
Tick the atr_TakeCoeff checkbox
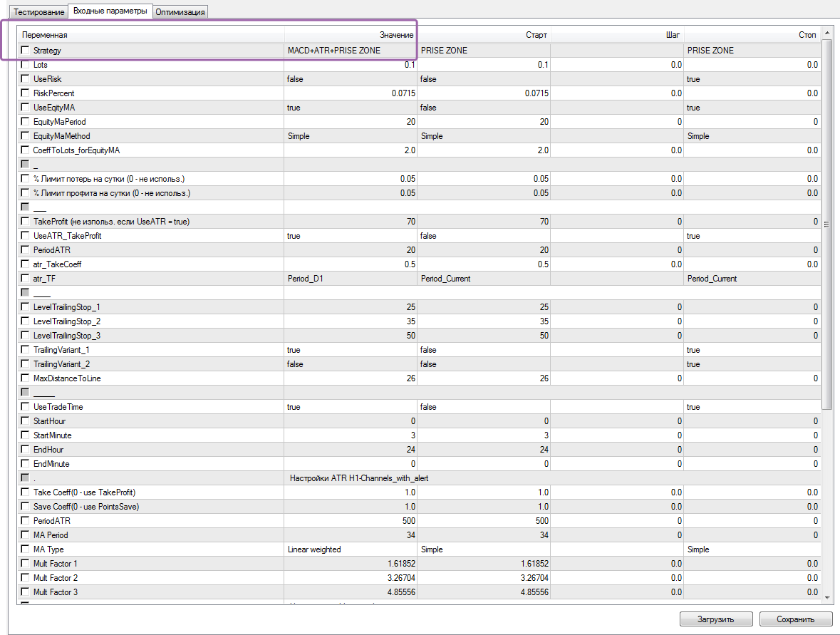pos(25,264)
